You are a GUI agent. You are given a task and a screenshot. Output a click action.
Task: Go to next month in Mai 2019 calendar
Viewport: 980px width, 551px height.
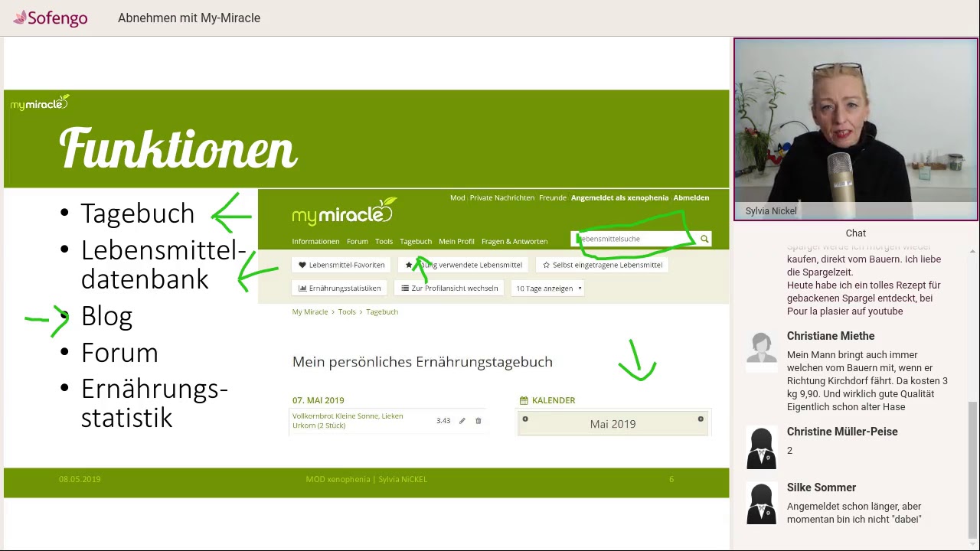701,419
